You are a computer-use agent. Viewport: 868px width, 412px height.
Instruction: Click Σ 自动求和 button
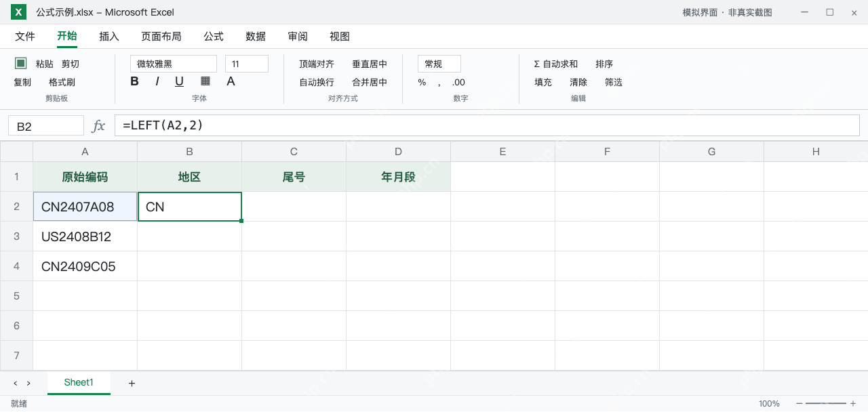pyautogui.click(x=556, y=64)
